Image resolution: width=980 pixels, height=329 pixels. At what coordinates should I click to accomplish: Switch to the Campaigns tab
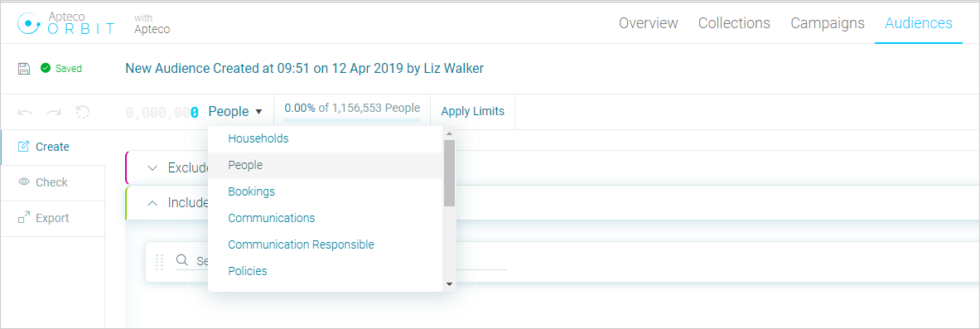(x=828, y=23)
